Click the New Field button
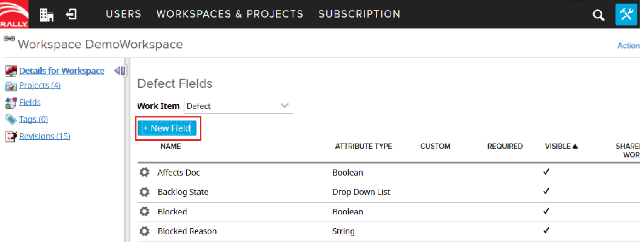Screen dimensions: 644x244 coord(167,128)
